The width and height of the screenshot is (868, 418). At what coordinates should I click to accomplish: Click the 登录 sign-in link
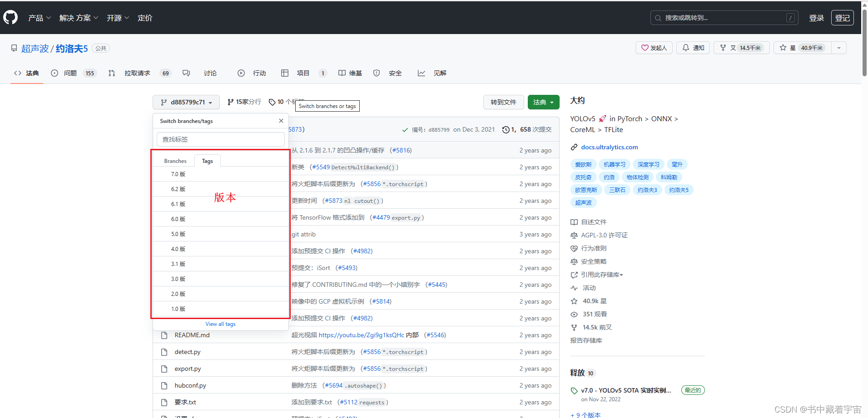coord(816,18)
